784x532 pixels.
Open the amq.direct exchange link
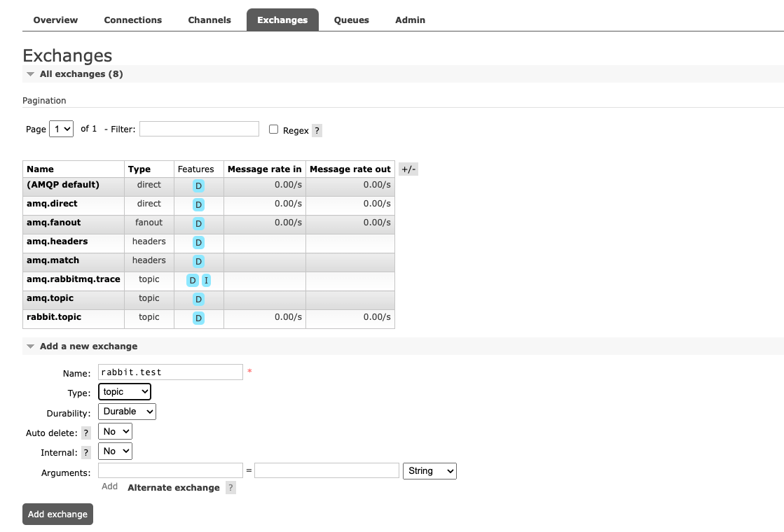click(52, 204)
